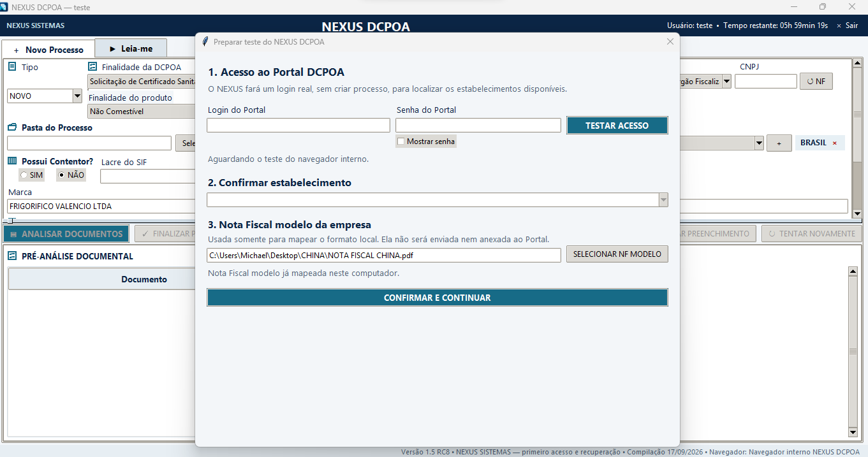Click the Login do Portal field
868x457 pixels.
tap(298, 126)
